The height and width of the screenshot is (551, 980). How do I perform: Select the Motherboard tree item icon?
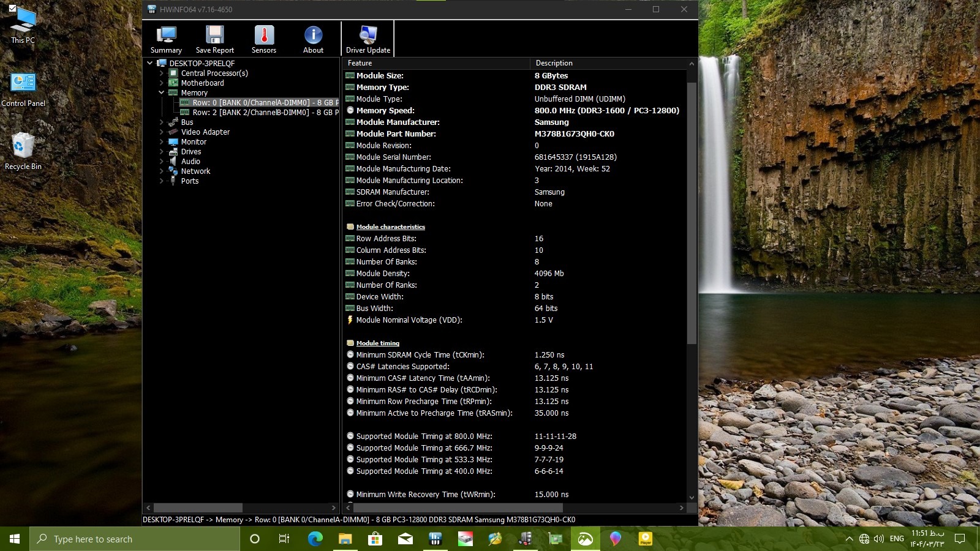point(173,83)
